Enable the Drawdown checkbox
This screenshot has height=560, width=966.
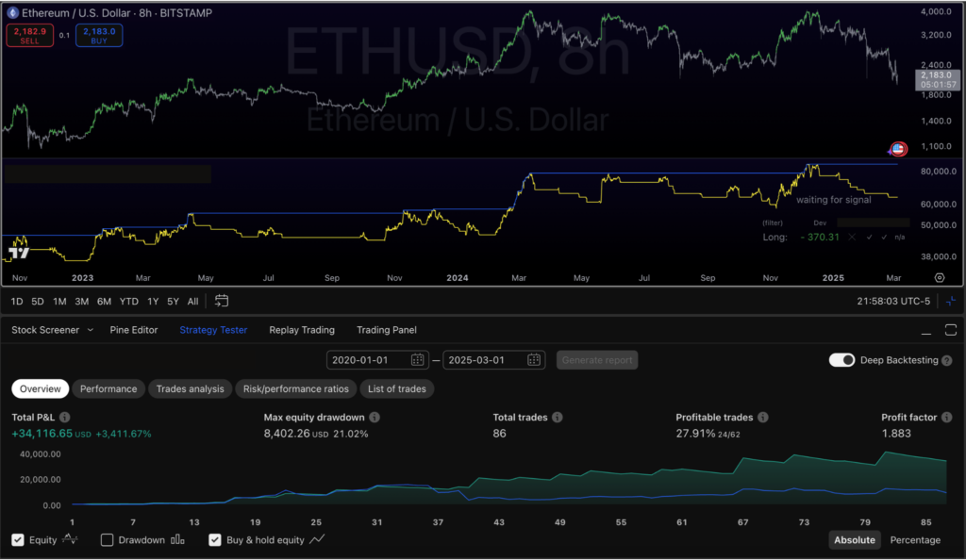click(x=107, y=540)
